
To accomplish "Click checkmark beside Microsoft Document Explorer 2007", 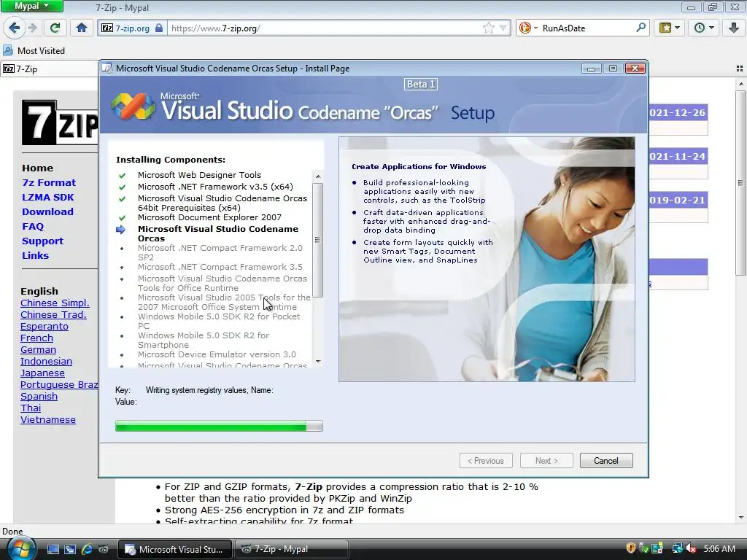I will pos(123,217).
